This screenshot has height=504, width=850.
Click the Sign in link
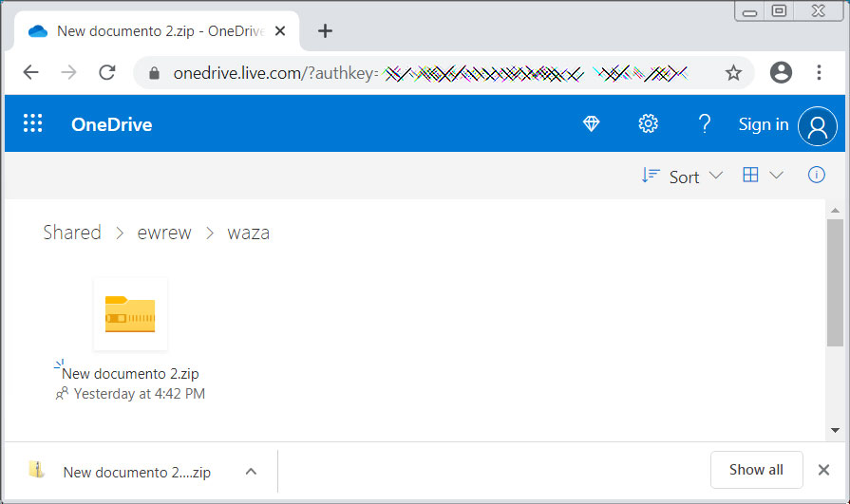point(764,124)
